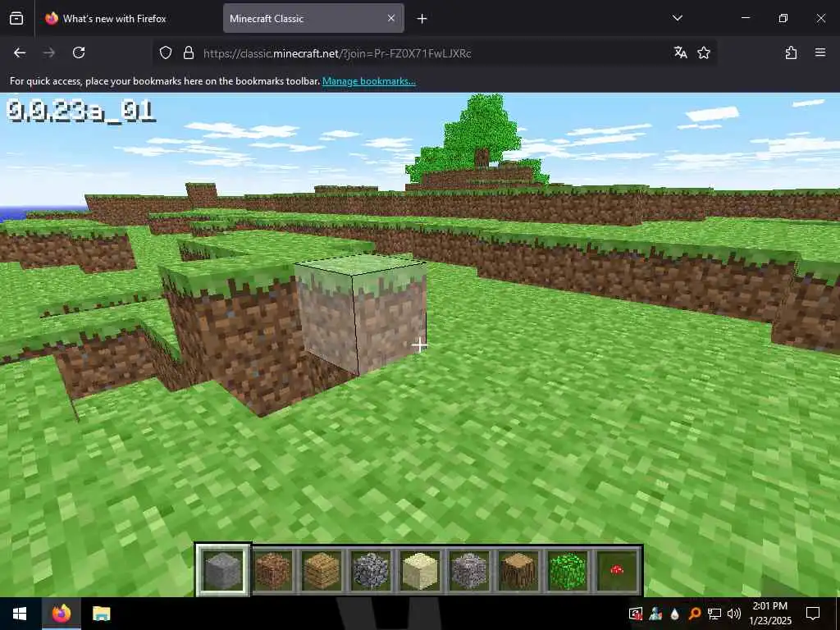Open volume control in system tray
The height and width of the screenshot is (630, 840).
[734, 614]
